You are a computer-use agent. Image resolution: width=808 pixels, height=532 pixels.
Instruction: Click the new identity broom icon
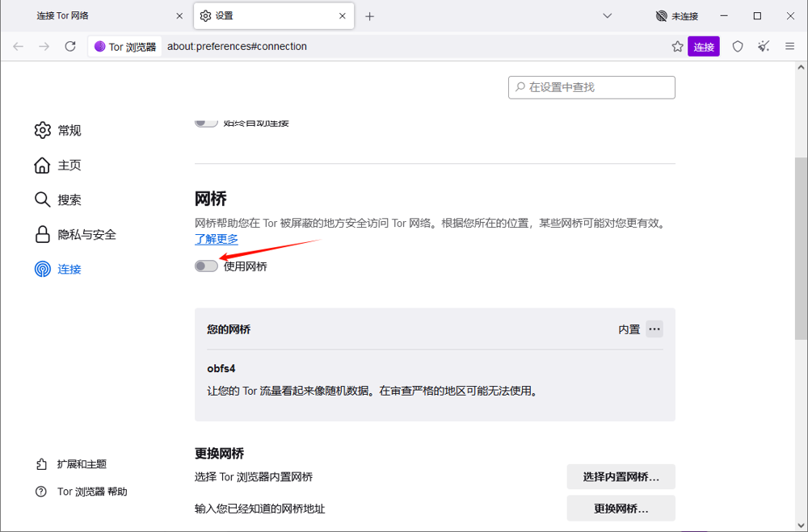coord(764,47)
